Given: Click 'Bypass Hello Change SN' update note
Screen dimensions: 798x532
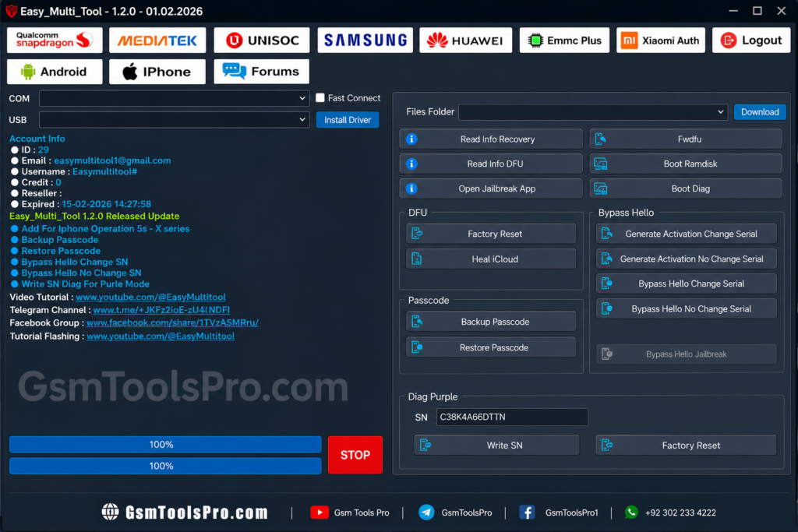Looking at the screenshot, I should (74, 262).
